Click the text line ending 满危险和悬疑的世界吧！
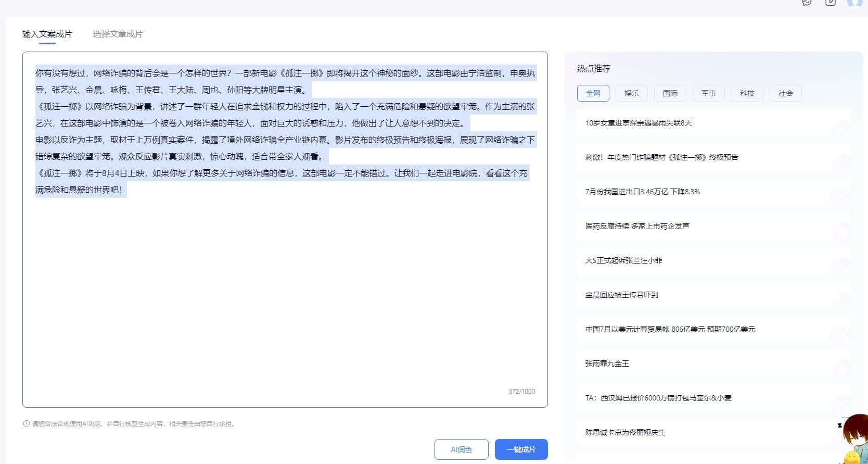868x464 pixels. click(x=81, y=190)
